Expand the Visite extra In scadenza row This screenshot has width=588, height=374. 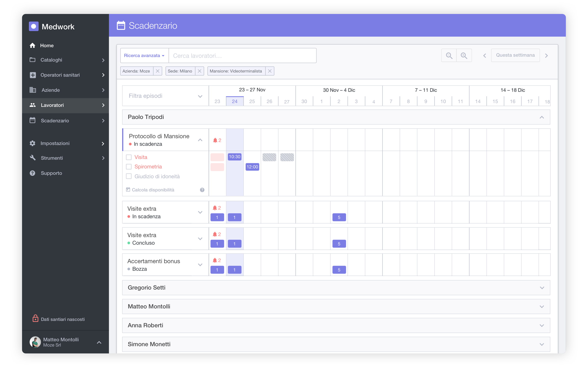click(x=200, y=212)
